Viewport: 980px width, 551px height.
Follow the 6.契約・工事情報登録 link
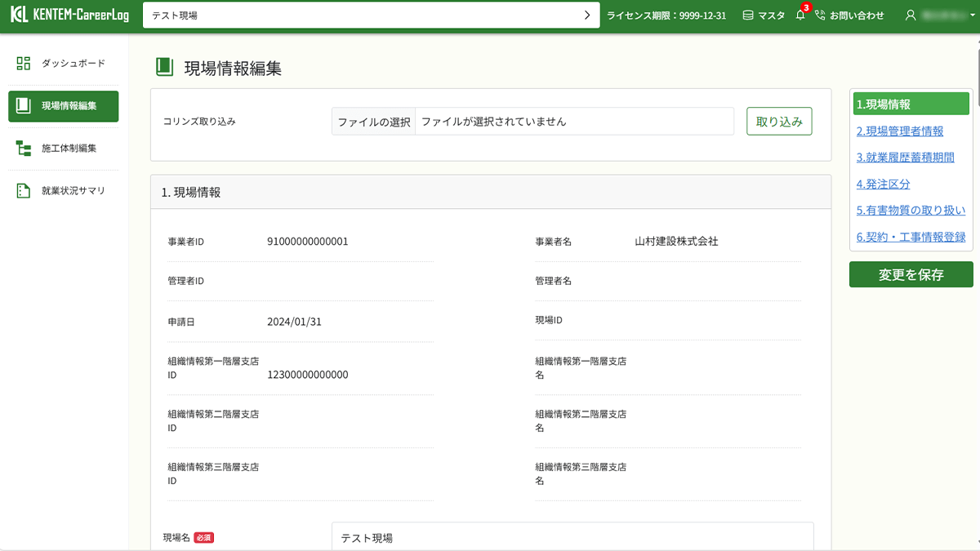pyautogui.click(x=909, y=238)
